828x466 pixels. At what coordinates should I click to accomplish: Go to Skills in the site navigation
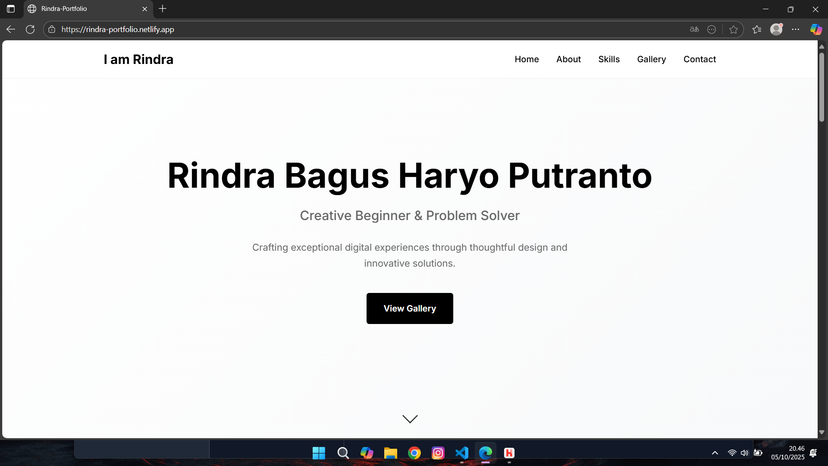pyautogui.click(x=609, y=59)
